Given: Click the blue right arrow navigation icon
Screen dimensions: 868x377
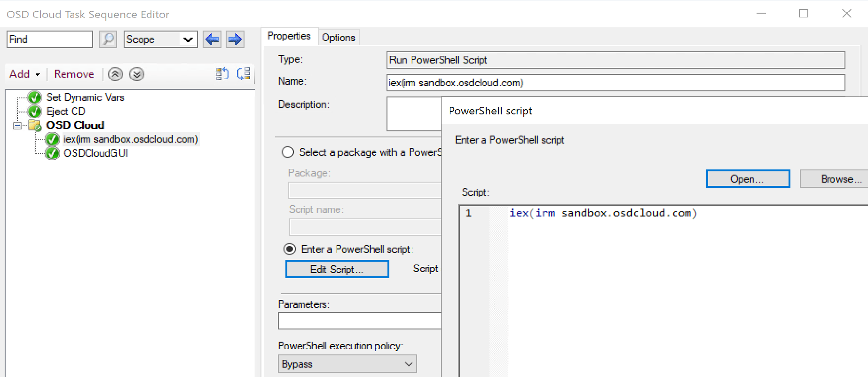Looking at the screenshot, I should (235, 39).
